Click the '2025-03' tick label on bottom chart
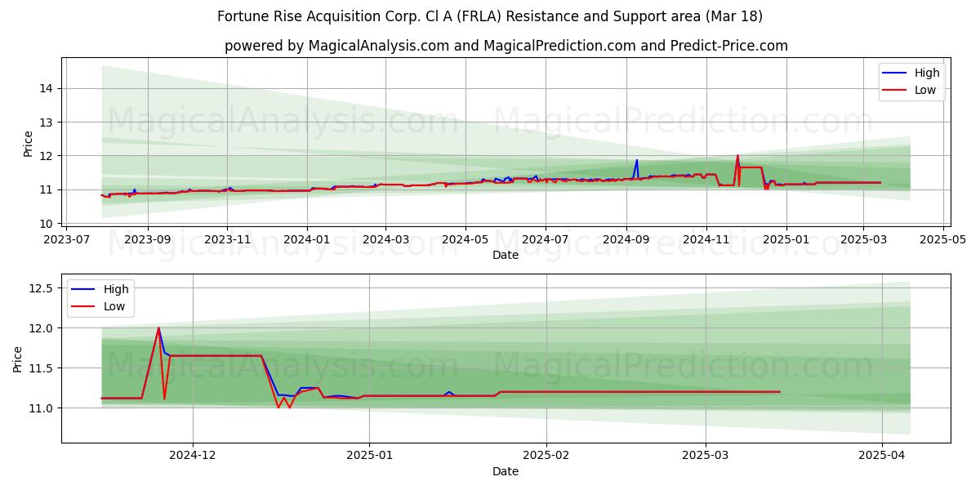This screenshot has height=490, width=980. [x=705, y=457]
